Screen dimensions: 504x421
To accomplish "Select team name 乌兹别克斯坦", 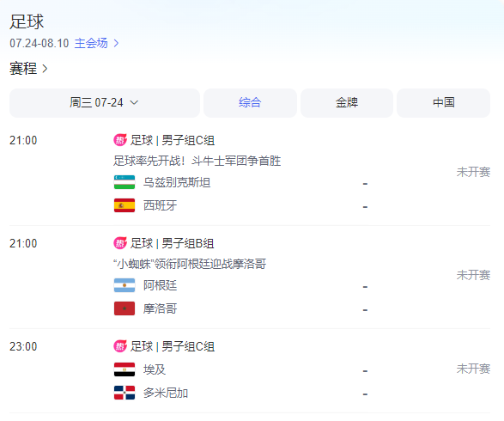I will coord(177,182).
